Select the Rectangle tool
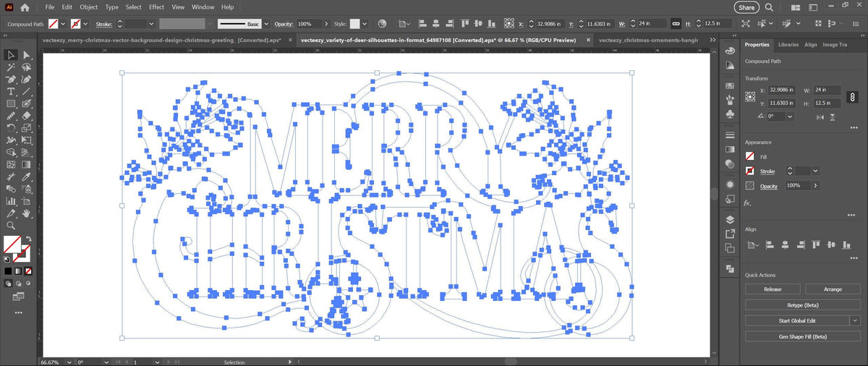Viewport: 868px width, 366px height. [12, 104]
